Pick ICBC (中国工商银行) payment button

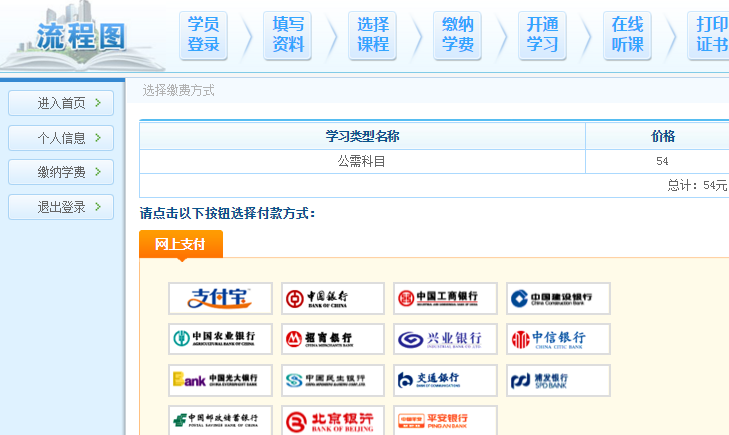point(445,298)
